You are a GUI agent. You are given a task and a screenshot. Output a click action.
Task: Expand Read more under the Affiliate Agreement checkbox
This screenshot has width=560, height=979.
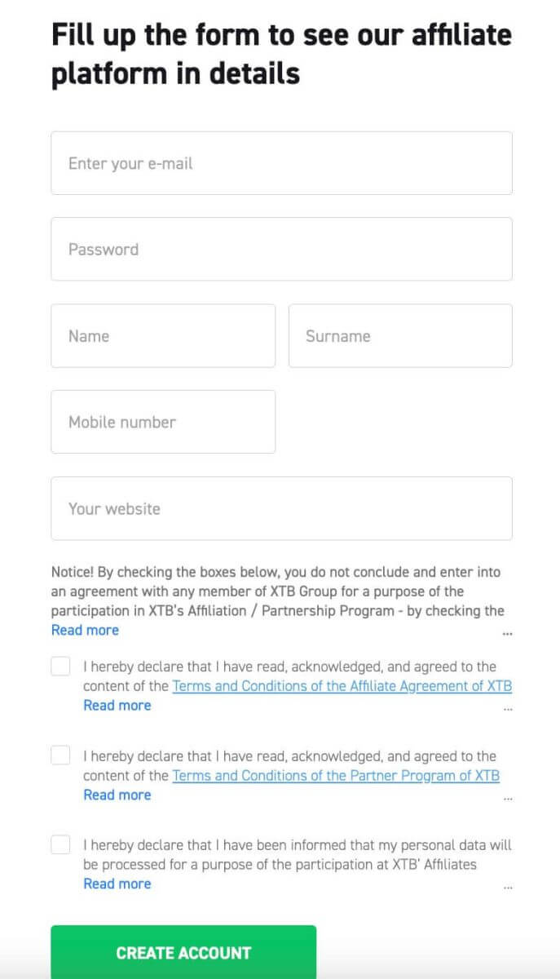click(117, 705)
